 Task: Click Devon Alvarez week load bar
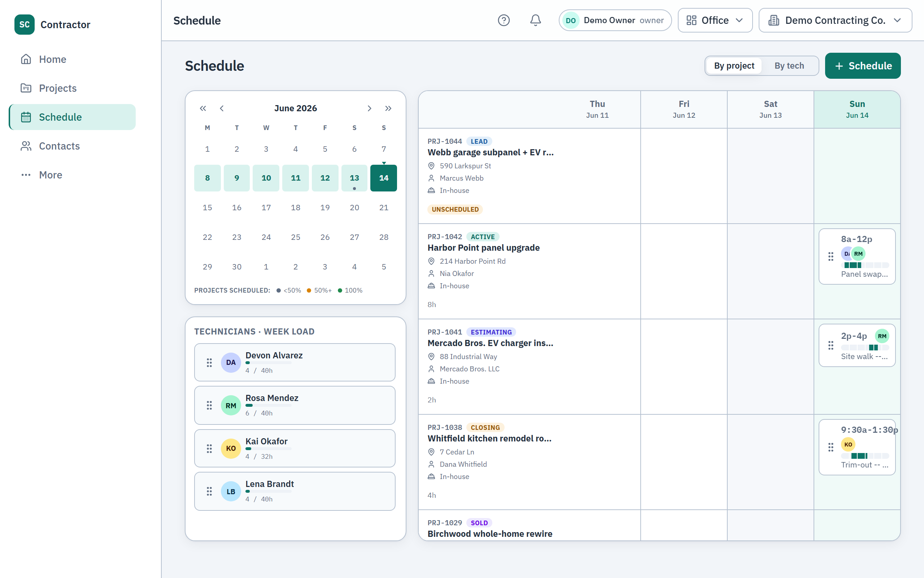coord(269,363)
